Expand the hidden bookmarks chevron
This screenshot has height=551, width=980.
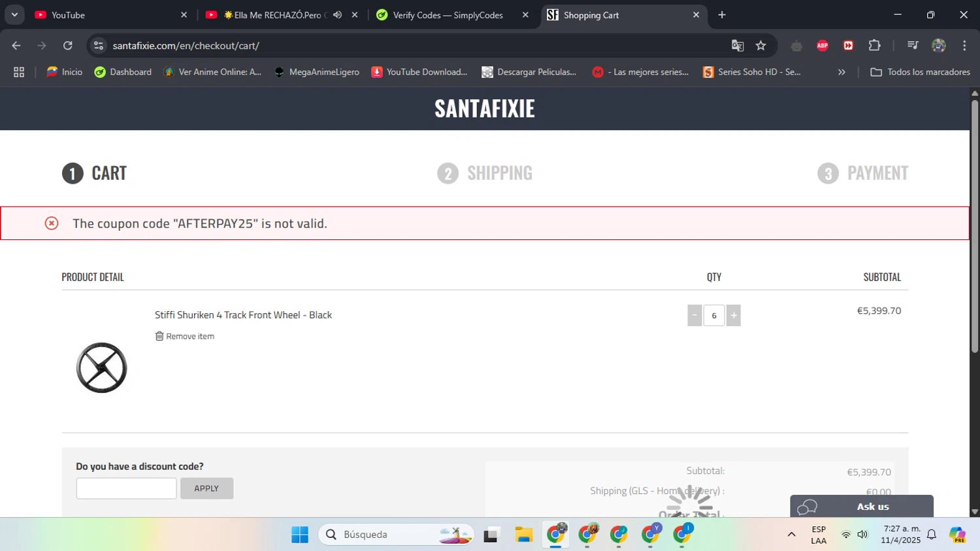point(841,72)
